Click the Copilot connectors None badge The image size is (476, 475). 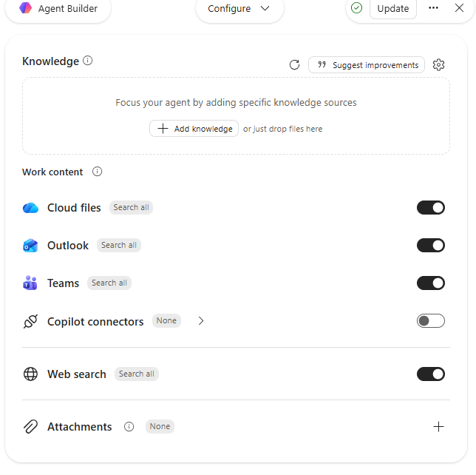point(166,320)
